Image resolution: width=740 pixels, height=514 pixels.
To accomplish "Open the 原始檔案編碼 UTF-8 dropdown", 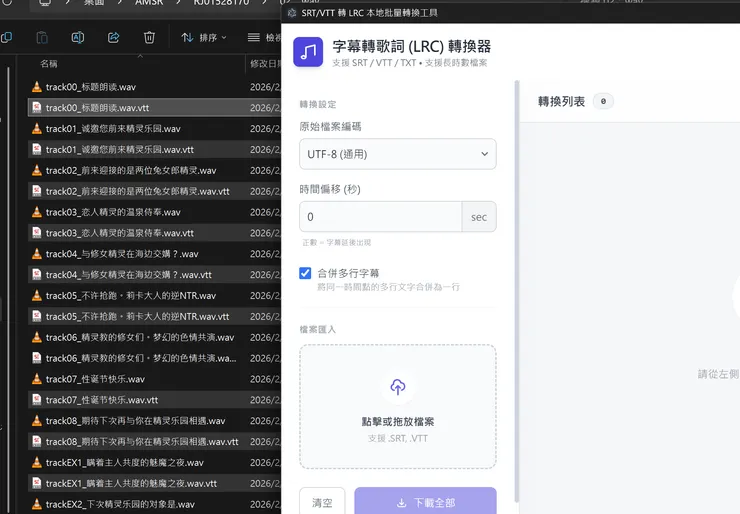I will (x=398, y=154).
